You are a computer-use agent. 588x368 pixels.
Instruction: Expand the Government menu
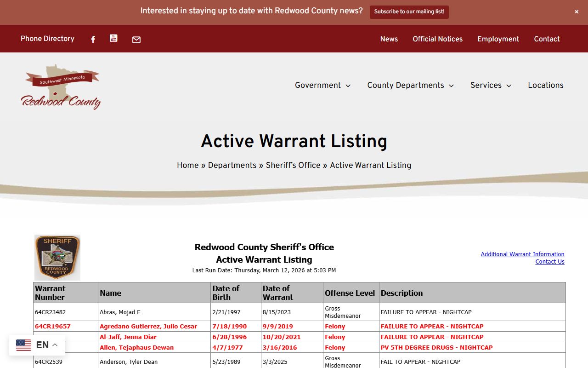click(x=322, y=85)
